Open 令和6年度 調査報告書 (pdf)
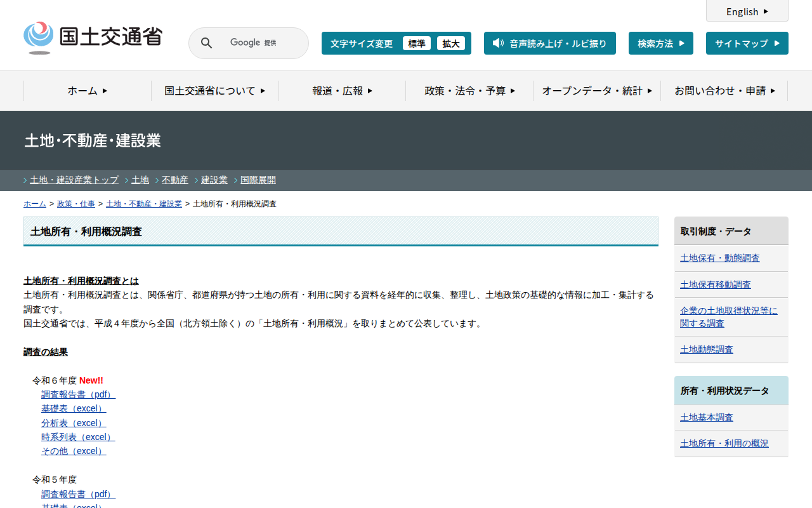The width and height of the screenshot is (812, 508). pyautogui.click(x=78, y=394)
